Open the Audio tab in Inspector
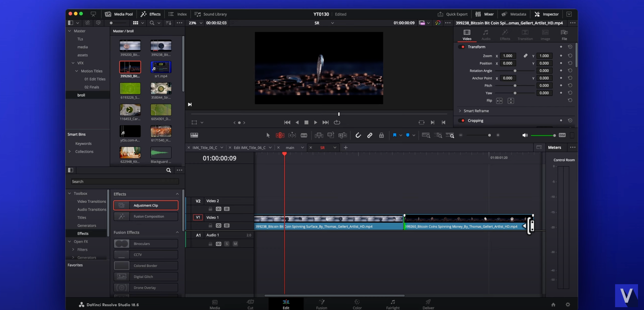 pos(486,35)
